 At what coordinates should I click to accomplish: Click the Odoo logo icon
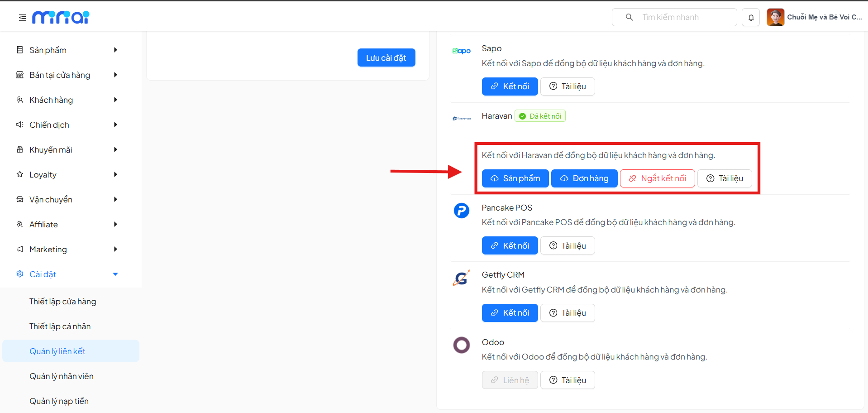coord(461,345)
